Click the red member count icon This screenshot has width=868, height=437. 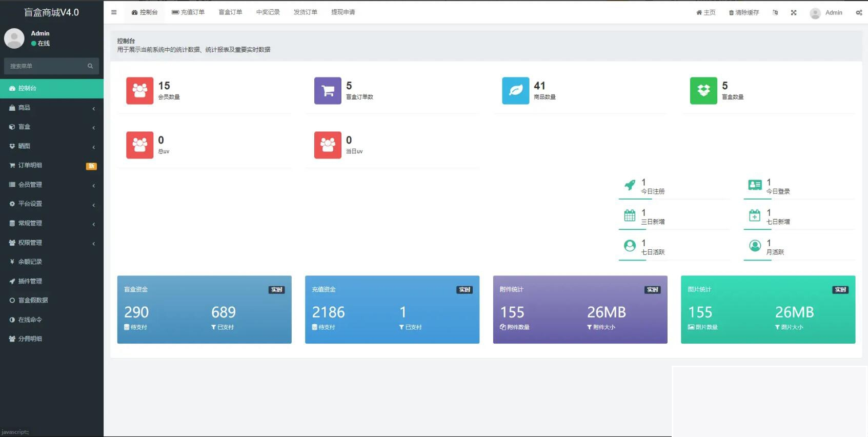click(x=139, y=91)
